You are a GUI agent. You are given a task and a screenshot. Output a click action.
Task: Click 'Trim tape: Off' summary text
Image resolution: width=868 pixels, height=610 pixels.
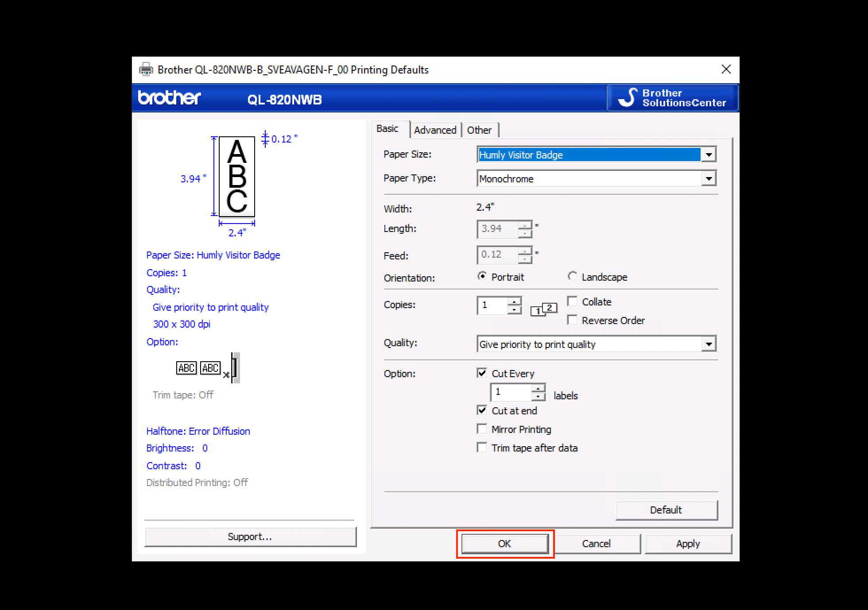tap(183, 395)
